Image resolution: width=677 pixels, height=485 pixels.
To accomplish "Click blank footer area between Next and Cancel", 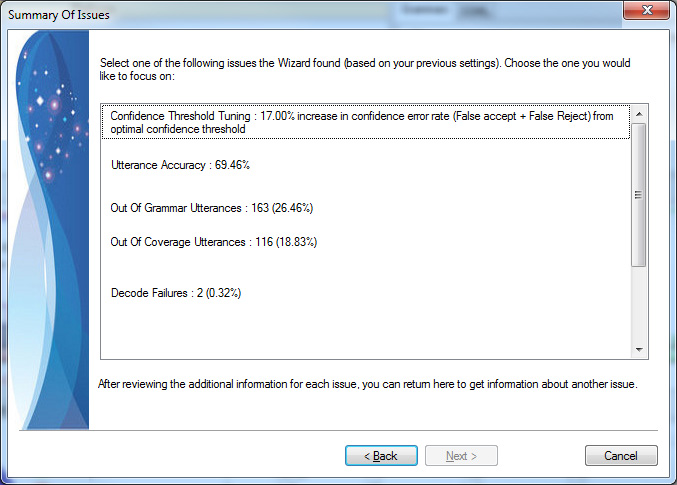I will point(541,456).
